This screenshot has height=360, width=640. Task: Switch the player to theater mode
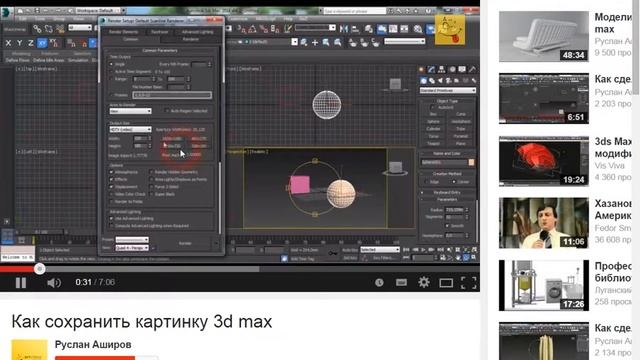pos(446,282)
